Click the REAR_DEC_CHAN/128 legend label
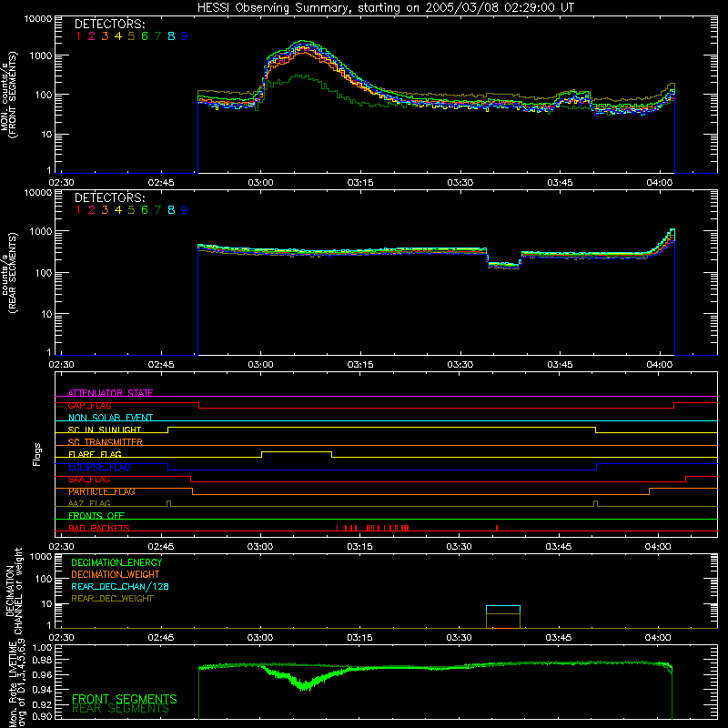The width and height of the screenshot is (728, 728). (120, 586)
